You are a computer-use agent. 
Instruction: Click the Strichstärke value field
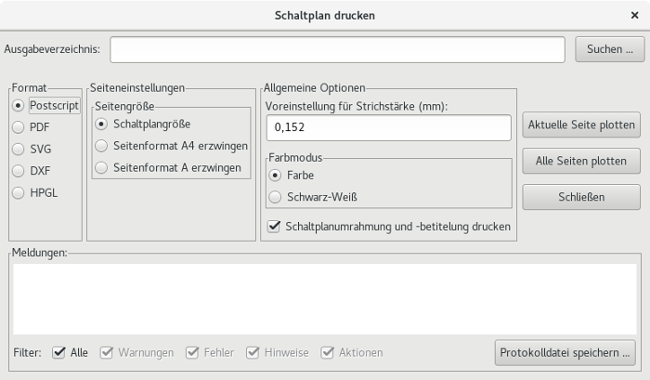pyautogui.click(x=389, y=127)
